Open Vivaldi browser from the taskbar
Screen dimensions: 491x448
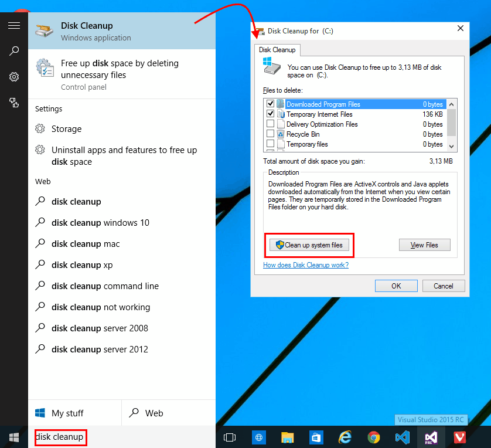[x=459, y=437]
